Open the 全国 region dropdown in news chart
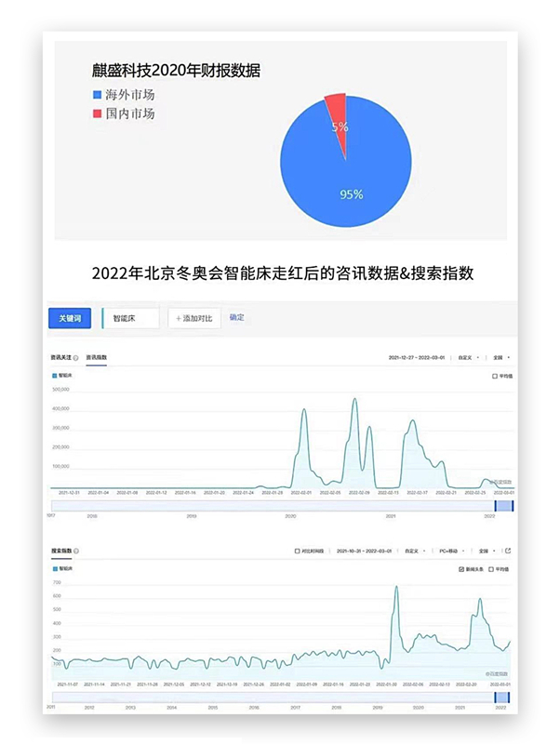The width and height of the screenshot is (560, 744). pyautogui.click(x=501, y=358)
